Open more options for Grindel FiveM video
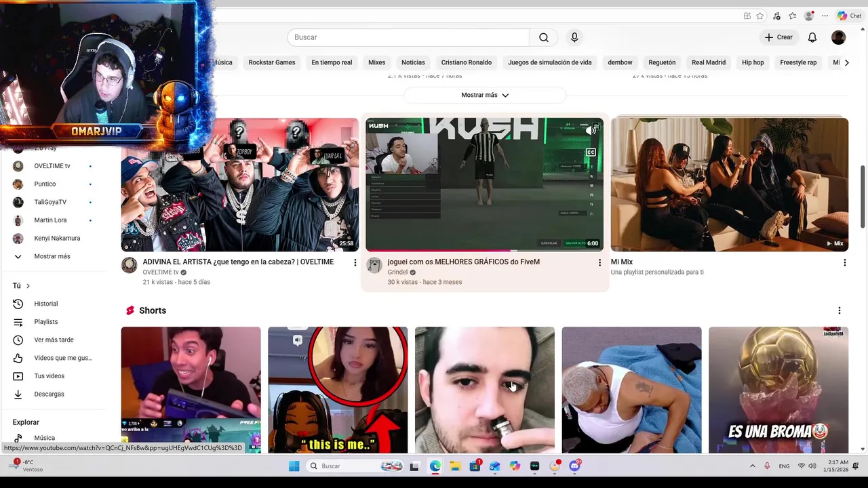This screenshot has height=488, width=868. [599, 262]
